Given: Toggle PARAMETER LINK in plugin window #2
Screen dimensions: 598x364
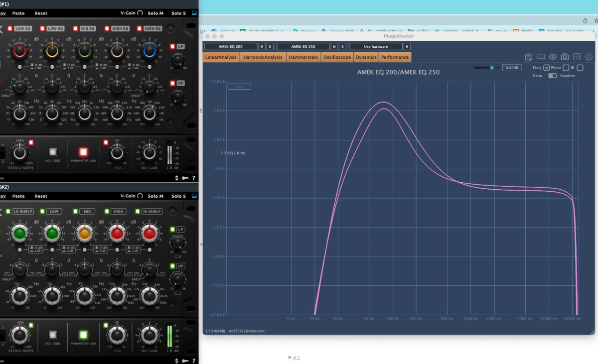Looking at the screenshot, I should point(83,335).
